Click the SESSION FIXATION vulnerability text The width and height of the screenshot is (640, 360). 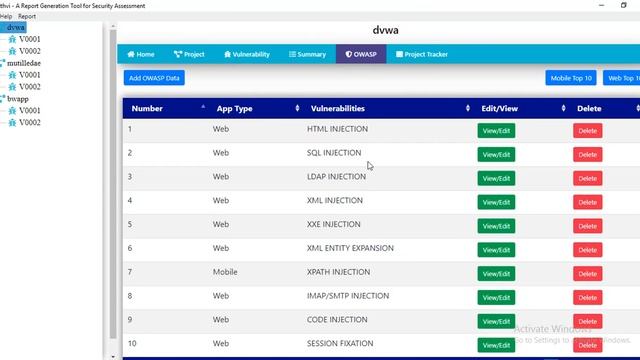(x=340, y=343)
